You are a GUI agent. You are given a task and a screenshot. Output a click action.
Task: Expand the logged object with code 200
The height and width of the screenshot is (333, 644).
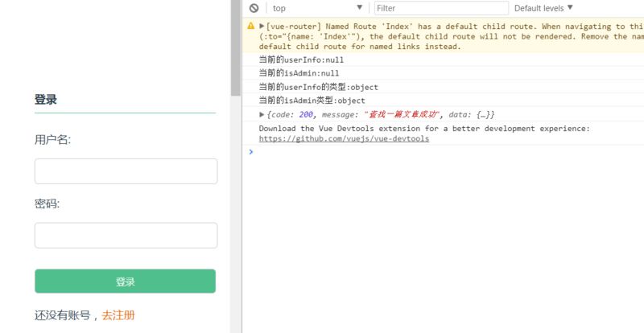point(262,115)
